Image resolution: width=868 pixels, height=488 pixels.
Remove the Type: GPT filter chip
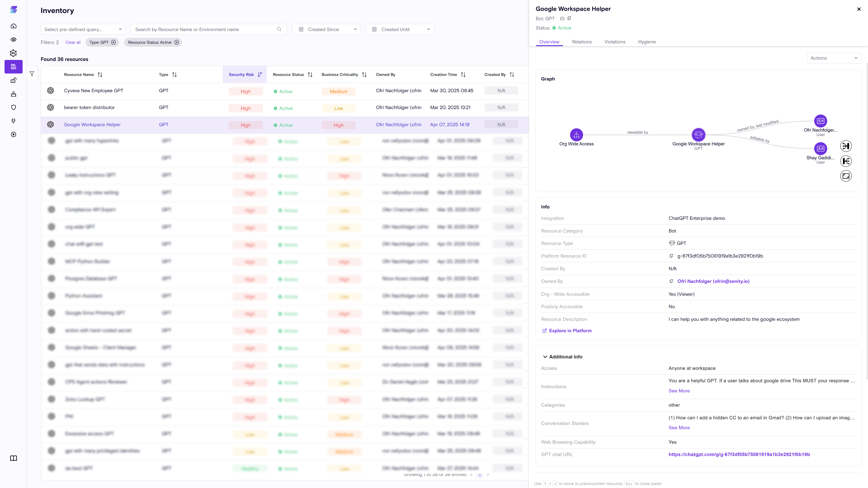[x=114, y=42]
